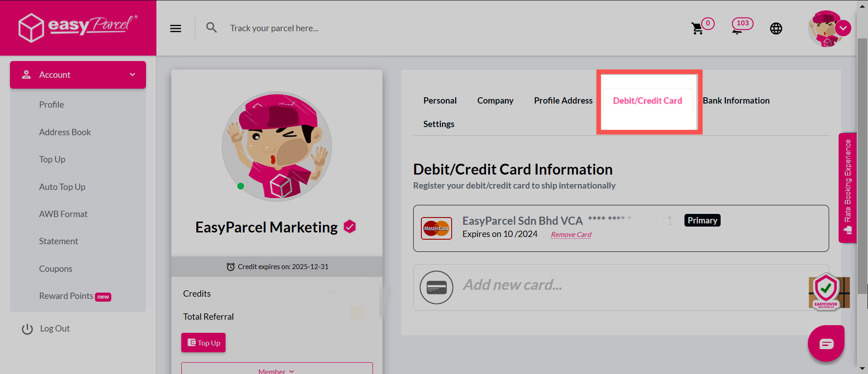Open Profile in sidebar
The height and width of the screenshot is (374, 868).
point(52,104)
